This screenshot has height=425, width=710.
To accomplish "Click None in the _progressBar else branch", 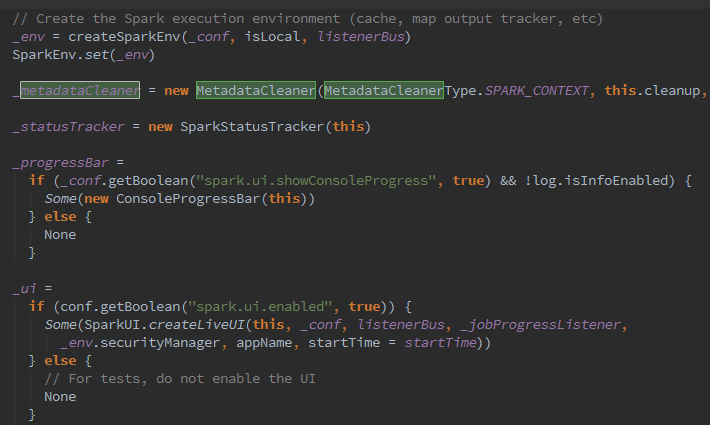I will pyautogui.click(x=60, y=235).
